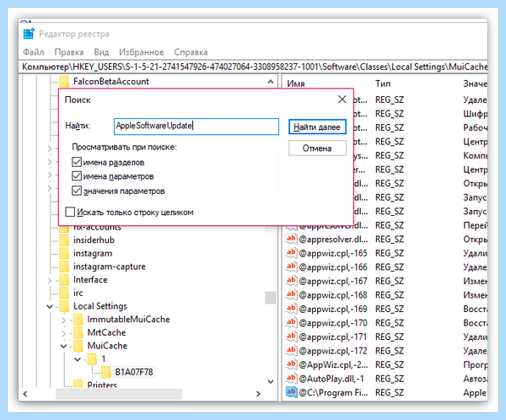Select the @appresolver.dl... value name
This screenshot has width=506, height=420.
[333, 240]
